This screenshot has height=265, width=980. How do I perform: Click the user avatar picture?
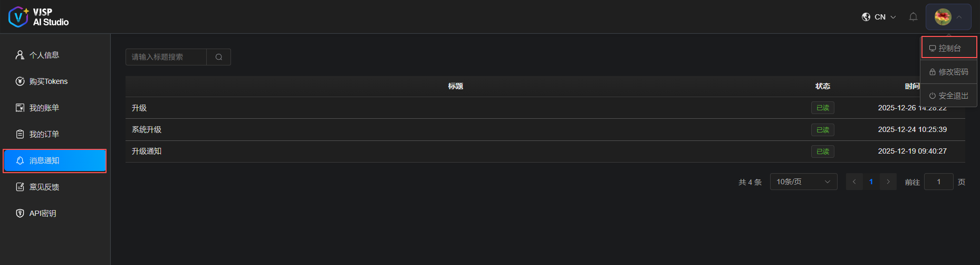point(943,17)
